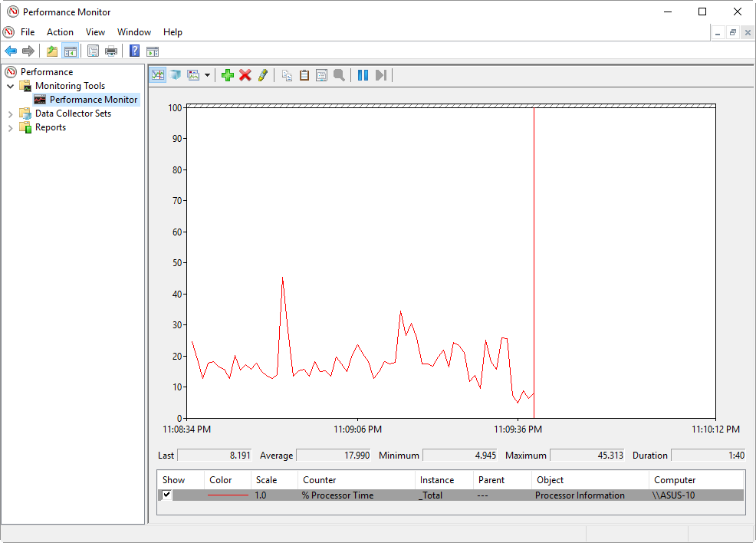Freeze the display with pause icon

tap(363, 75)
